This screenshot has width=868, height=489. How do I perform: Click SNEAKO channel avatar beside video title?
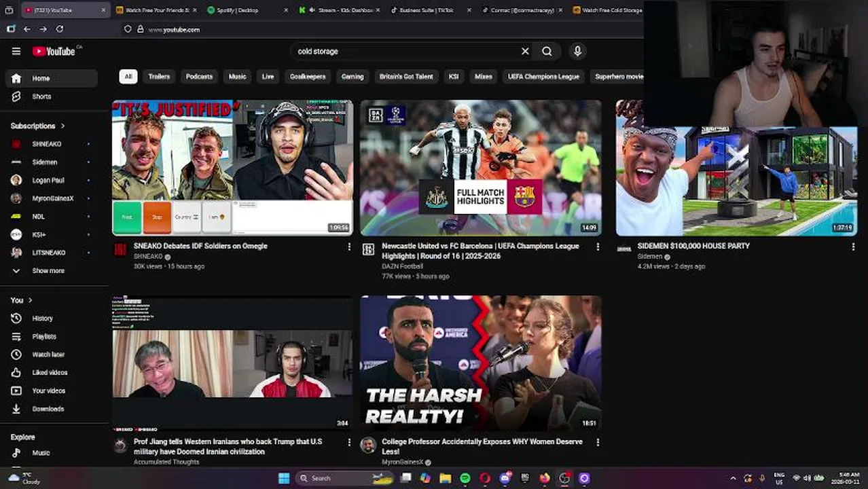(x=120, y=250)
